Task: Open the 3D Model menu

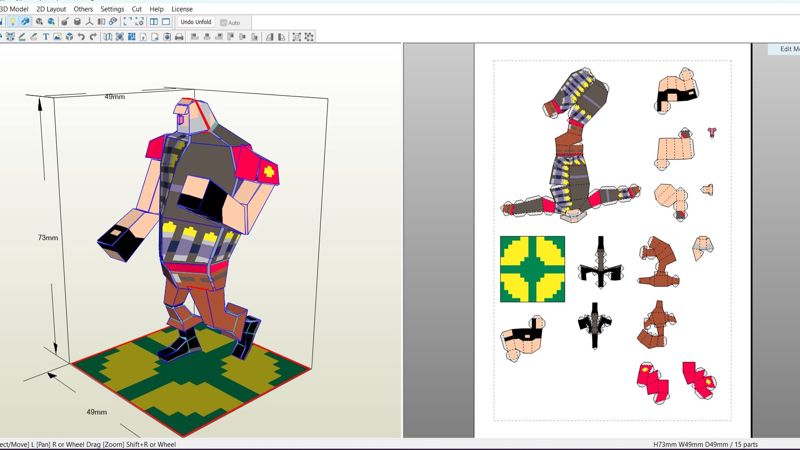Action: click(x=14, y=9)
